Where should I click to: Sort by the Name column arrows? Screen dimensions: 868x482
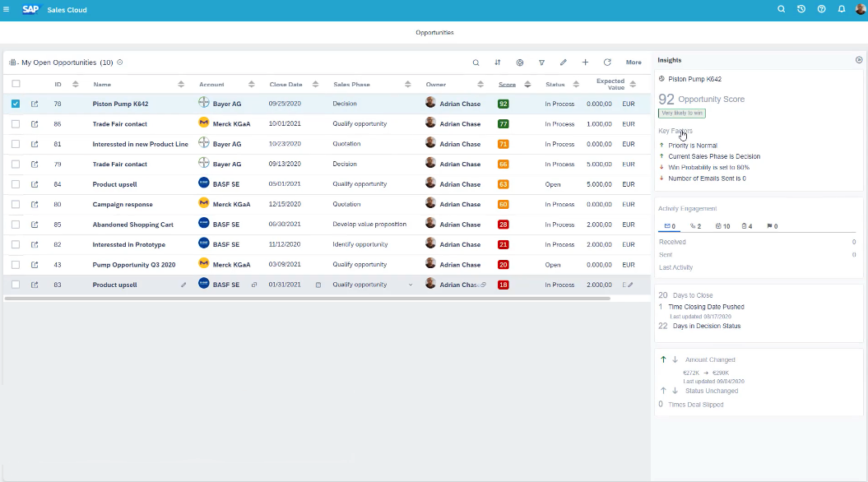(x=180, y=84)
